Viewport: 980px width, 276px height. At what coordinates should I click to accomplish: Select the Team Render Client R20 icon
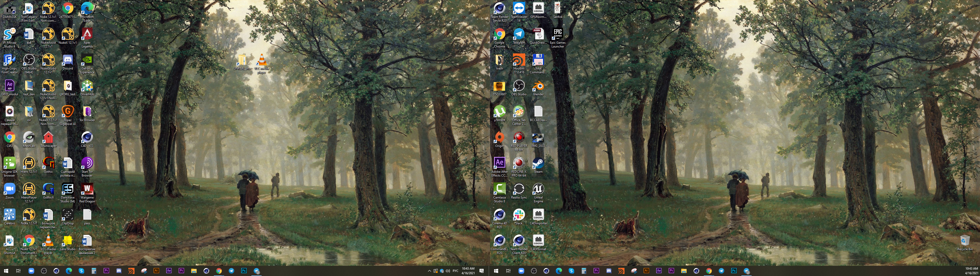point(519,244)
